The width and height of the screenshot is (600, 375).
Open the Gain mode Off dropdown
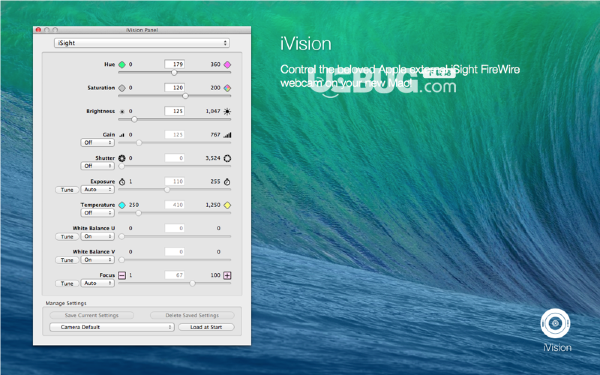click(x=98, y=142)
